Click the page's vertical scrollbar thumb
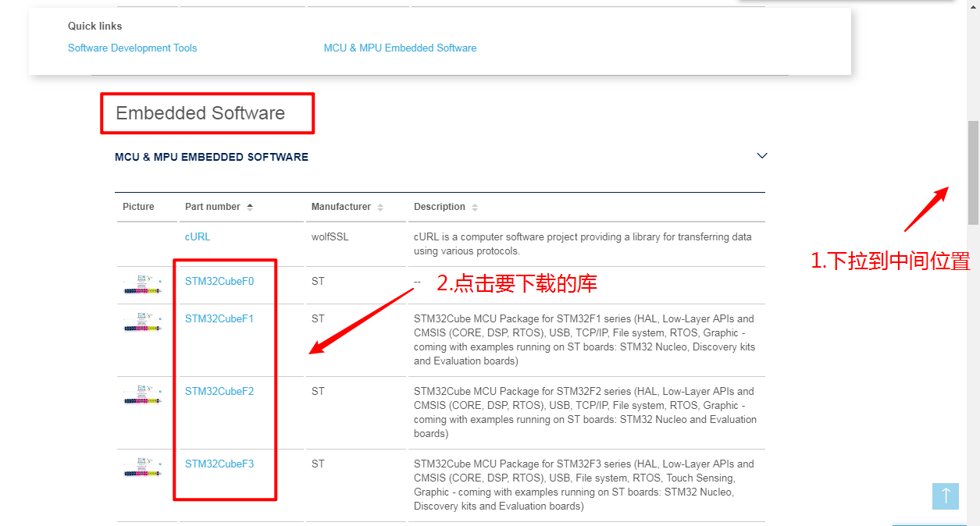The height and width of the screenshot is (526, 980). tap(972, 172)
